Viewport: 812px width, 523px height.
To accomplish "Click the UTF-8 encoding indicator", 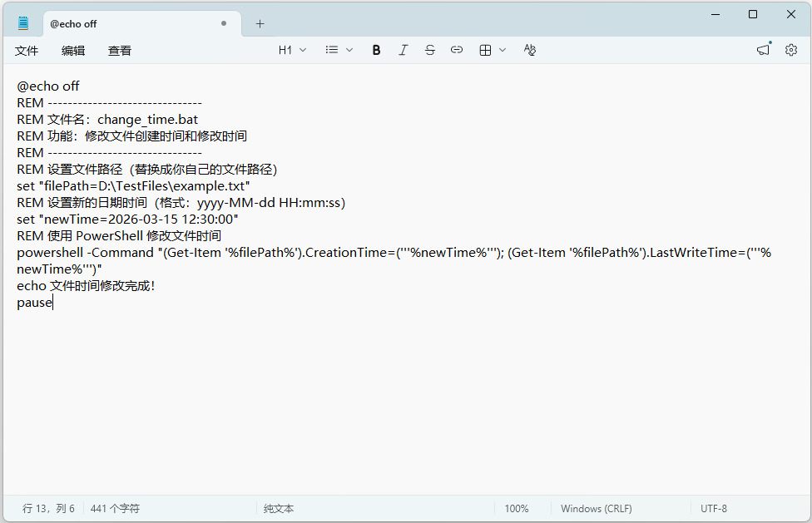I will pyautogui.click(x=714, y=508).
